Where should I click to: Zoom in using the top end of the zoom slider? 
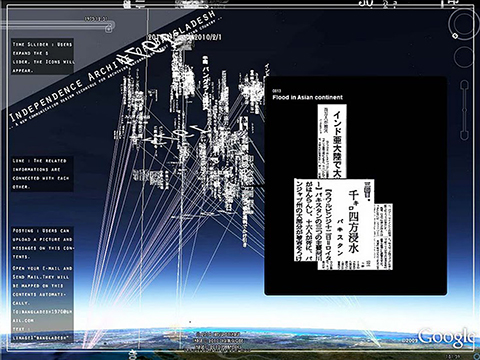click(x=464, y=85)
